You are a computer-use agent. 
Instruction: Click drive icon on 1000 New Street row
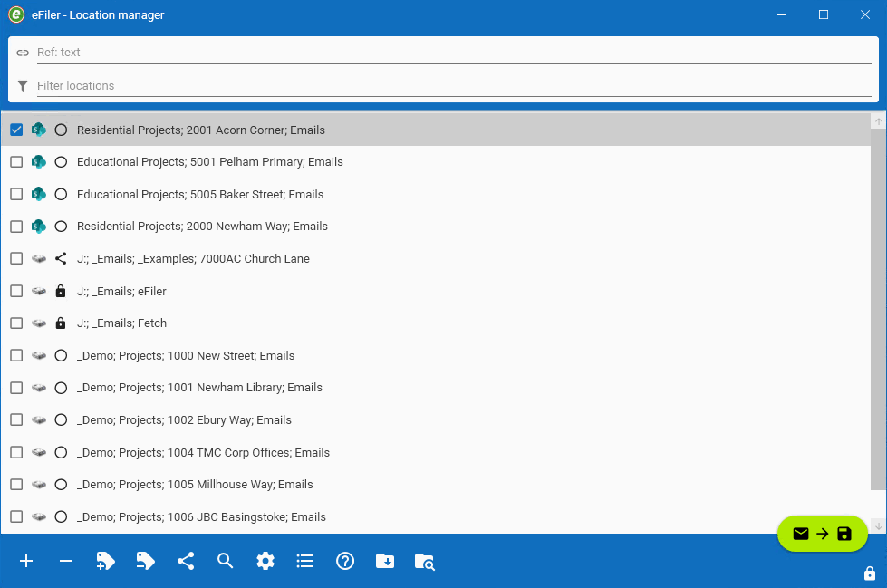(x=38, y=355)
